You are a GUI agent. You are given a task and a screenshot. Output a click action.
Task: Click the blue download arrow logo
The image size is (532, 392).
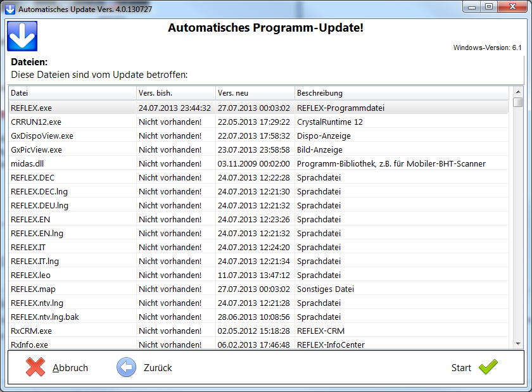coord(22,36)
